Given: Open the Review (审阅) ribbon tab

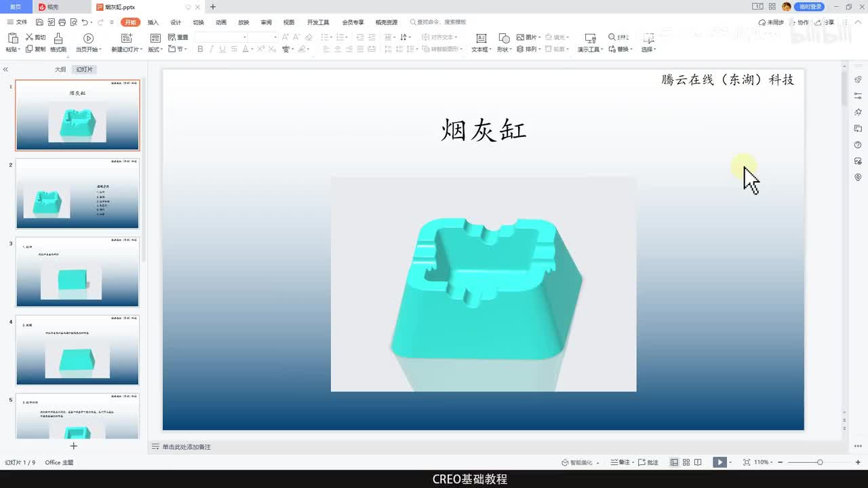Looking at the screenshot, I should coord(266,22).
